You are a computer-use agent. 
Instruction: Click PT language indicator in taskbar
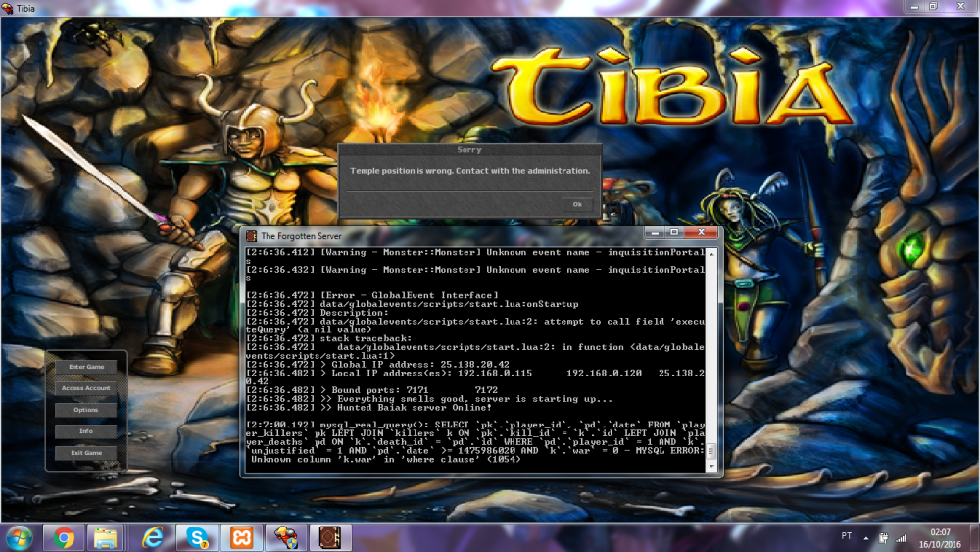tap(847, 536)
